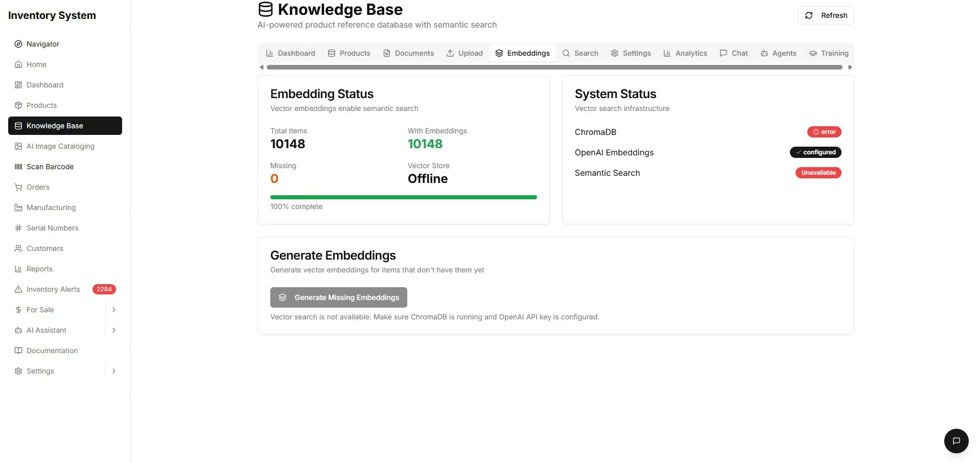Viewport: 980px width, 463px height.
Task: Click the 2284 alerts count badge
Action: click(x=104, y=289)
